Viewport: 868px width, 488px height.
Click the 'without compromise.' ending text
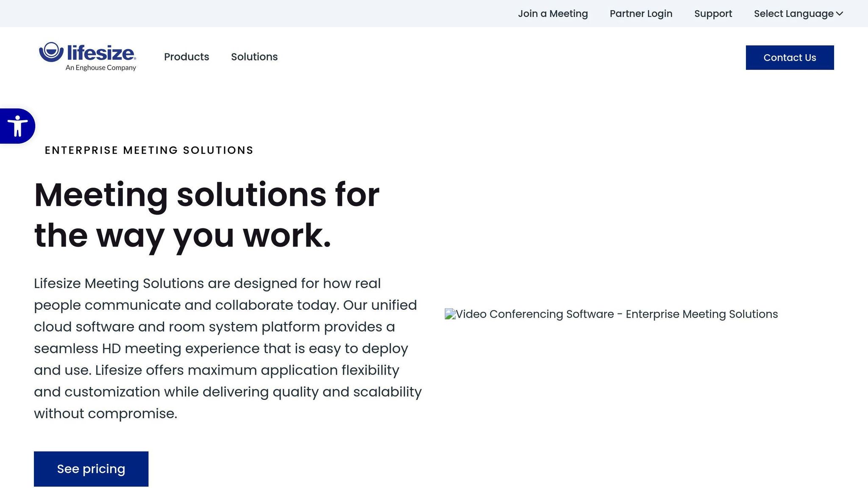point(106,413)
